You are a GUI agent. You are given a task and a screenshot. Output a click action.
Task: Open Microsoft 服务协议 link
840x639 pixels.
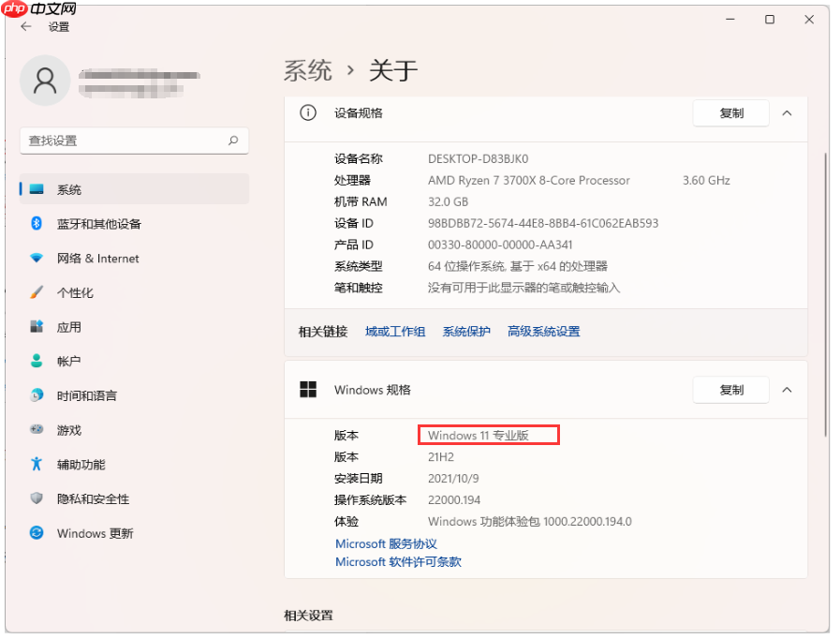pos(385,543)
